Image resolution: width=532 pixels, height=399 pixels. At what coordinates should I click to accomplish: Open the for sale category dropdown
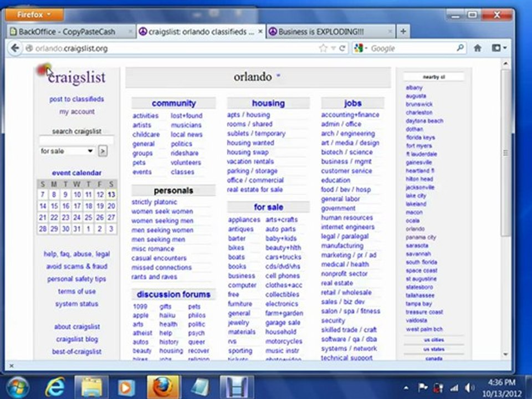pyautogui.click(x=67, y=151)
